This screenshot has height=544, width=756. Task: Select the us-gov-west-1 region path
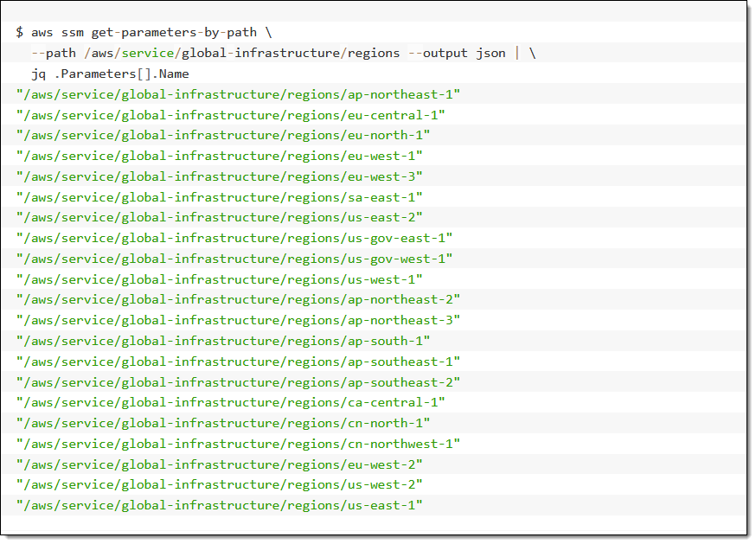click(234, 259)
